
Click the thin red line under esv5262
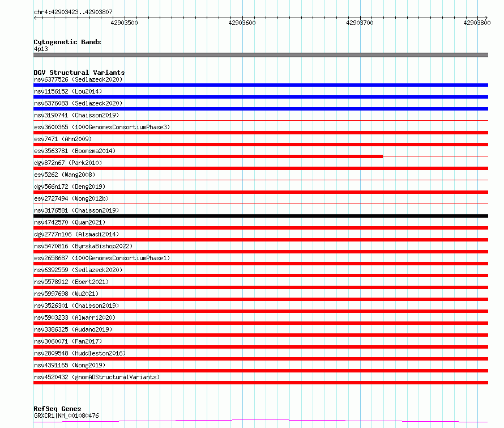tap(260, 180)
